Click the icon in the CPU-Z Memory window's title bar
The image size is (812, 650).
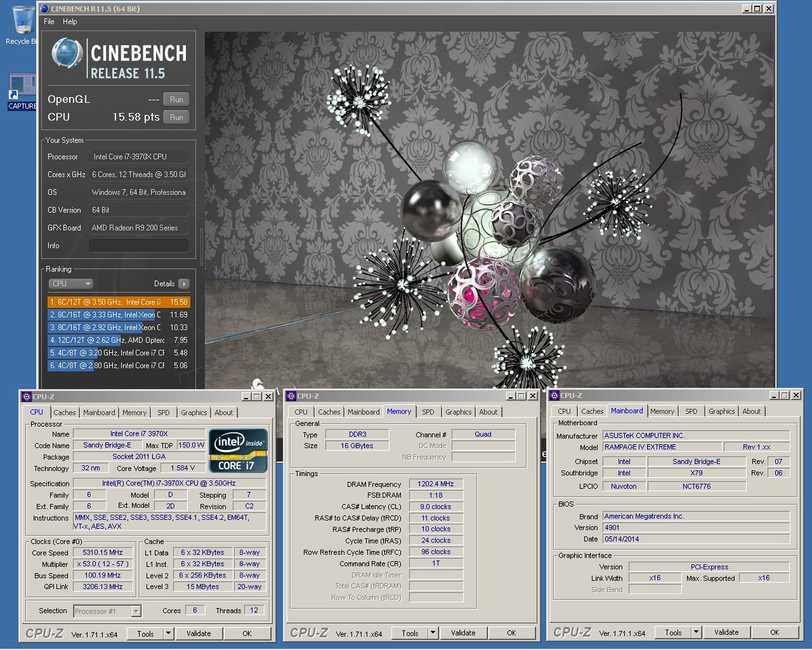(292, 396)
